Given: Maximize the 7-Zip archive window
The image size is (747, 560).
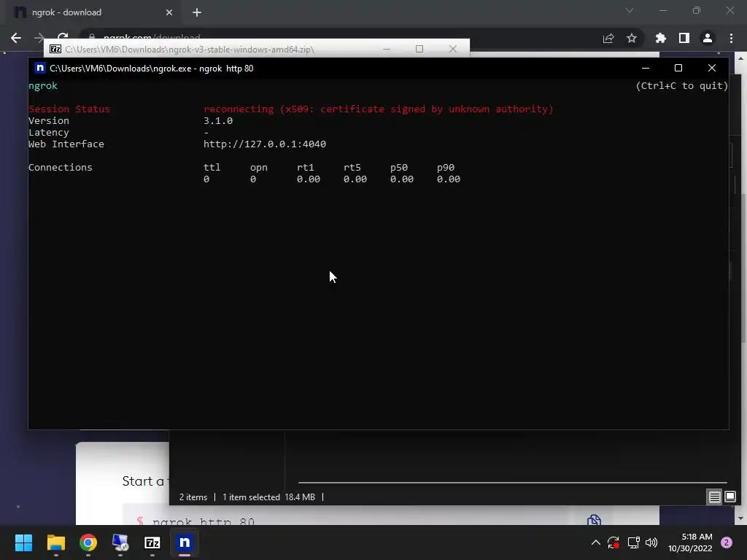Looking at the screenshot, I should pyautogui.click(x=419, y=49).
